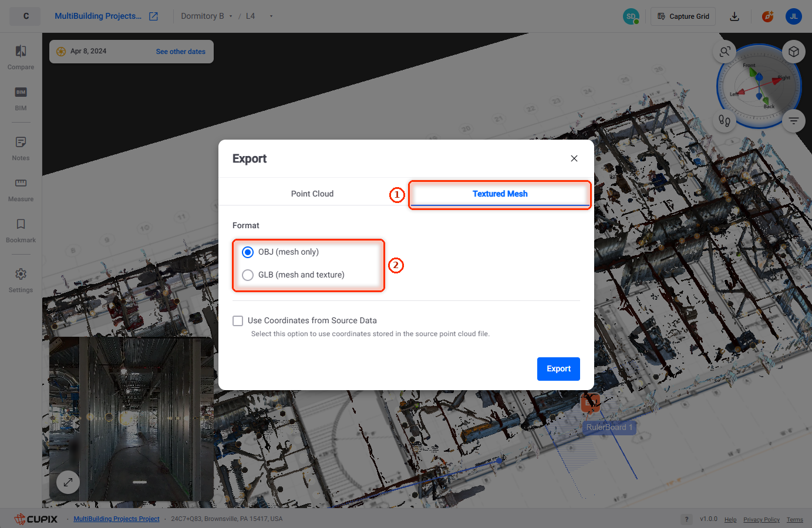Click the orange marker above RulerBoard 1
The height and width of the screenshot is (528, 812).
590,403
